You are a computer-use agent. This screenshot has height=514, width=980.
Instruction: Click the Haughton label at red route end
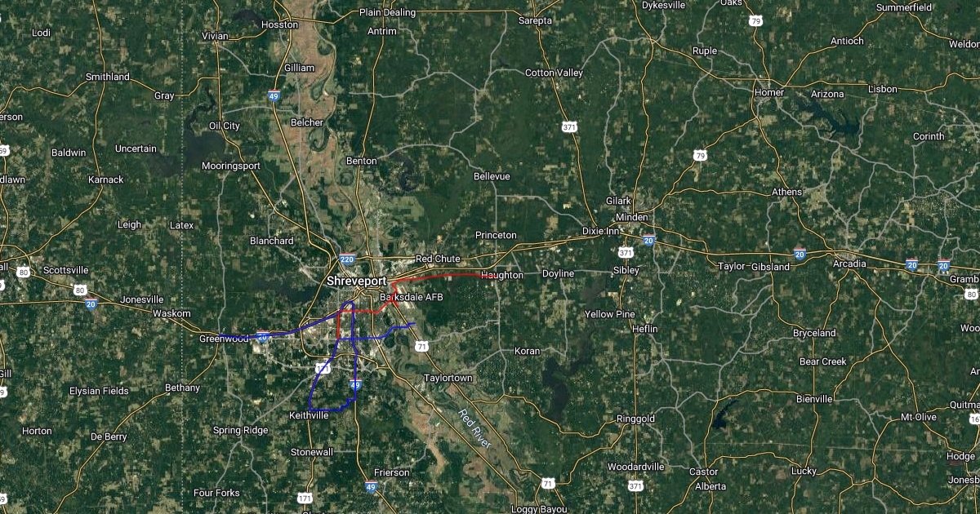click(502, 275)
